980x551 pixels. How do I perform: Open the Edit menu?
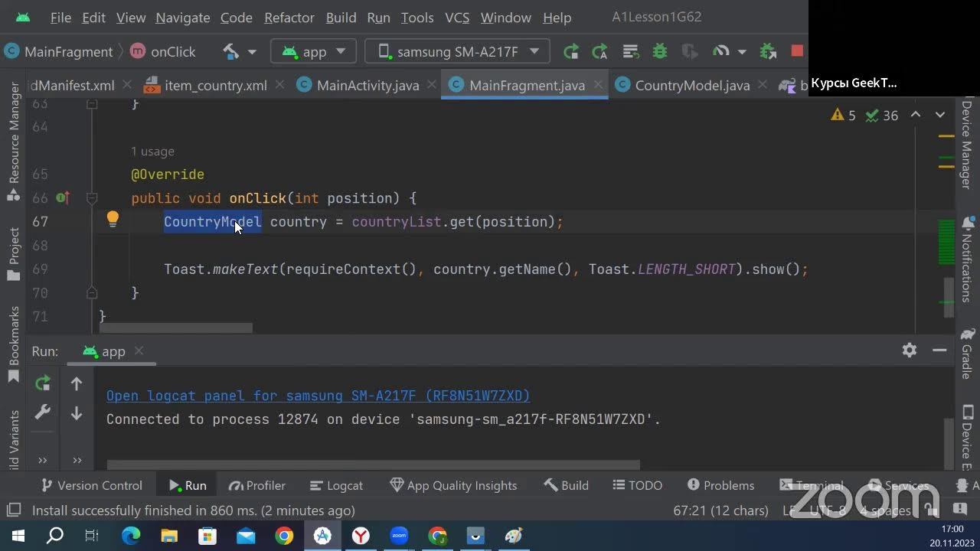tap(93, 18)
